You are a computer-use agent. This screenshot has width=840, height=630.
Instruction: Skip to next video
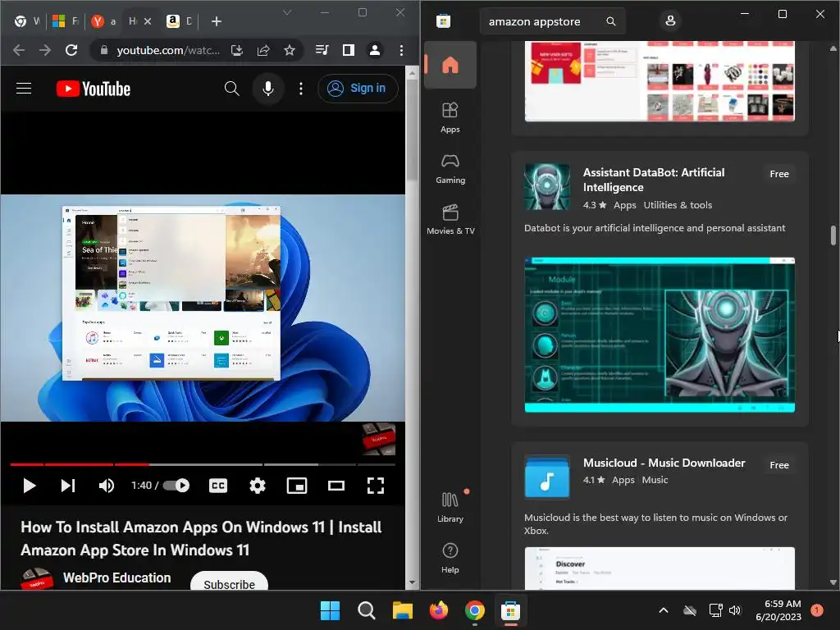(x=67, y=486)
